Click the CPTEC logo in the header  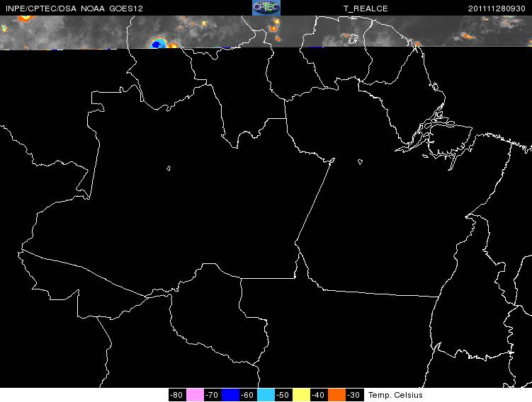(x=266, y=8)
